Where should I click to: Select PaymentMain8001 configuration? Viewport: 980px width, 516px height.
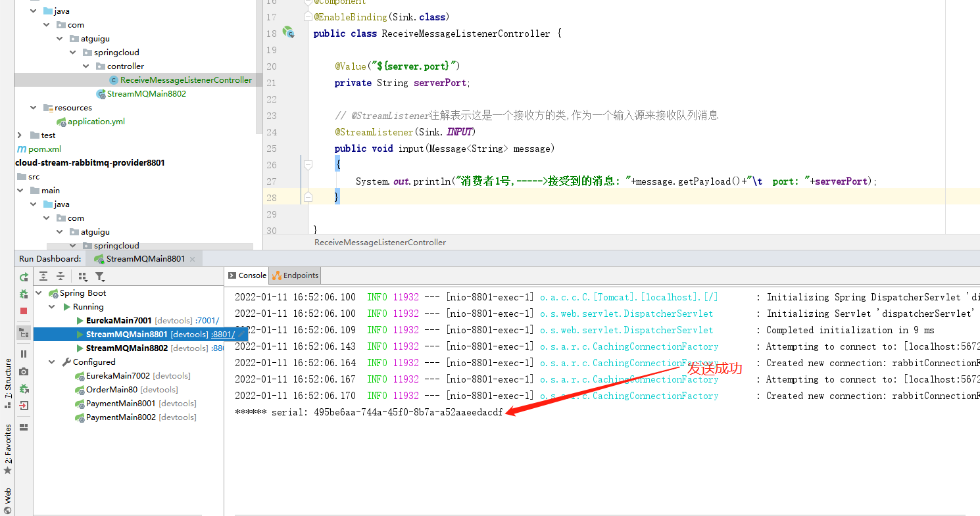click(121, 404)
